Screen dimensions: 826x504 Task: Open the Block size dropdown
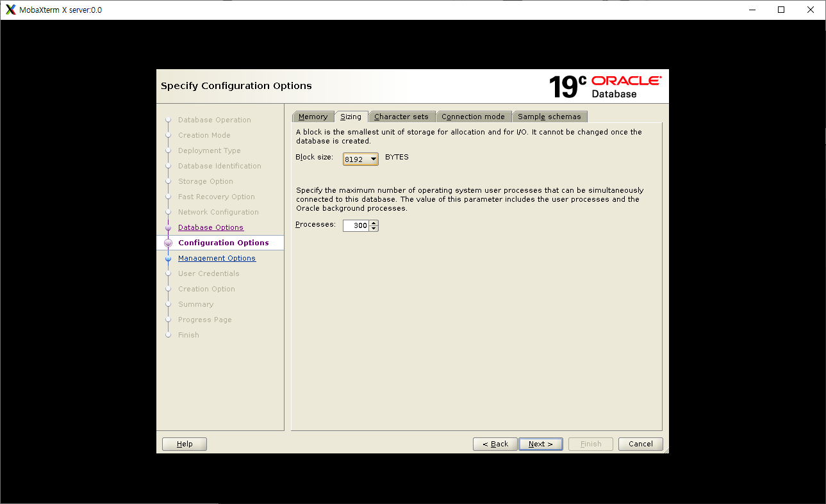pos(361,159)
